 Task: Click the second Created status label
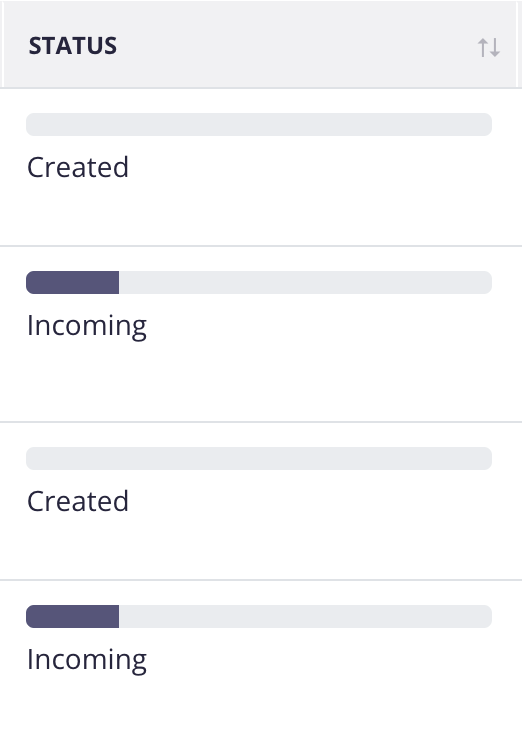click(78, 501)
